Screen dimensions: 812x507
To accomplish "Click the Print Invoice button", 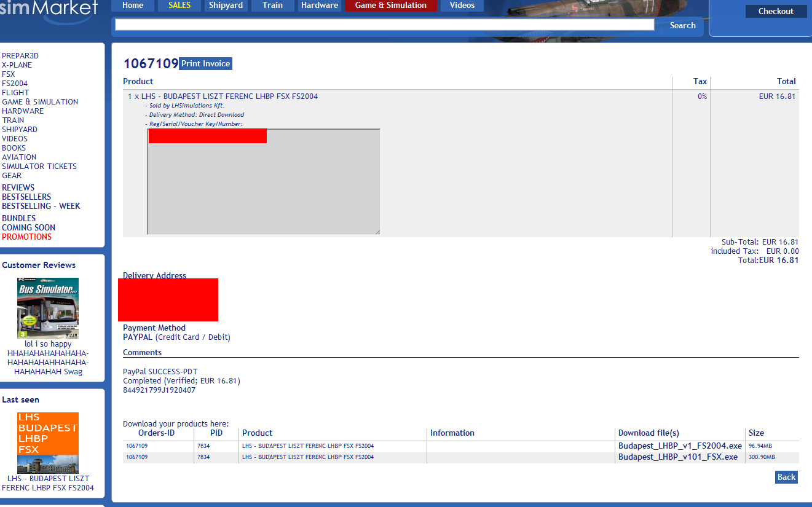I will [x=205, y=63].
